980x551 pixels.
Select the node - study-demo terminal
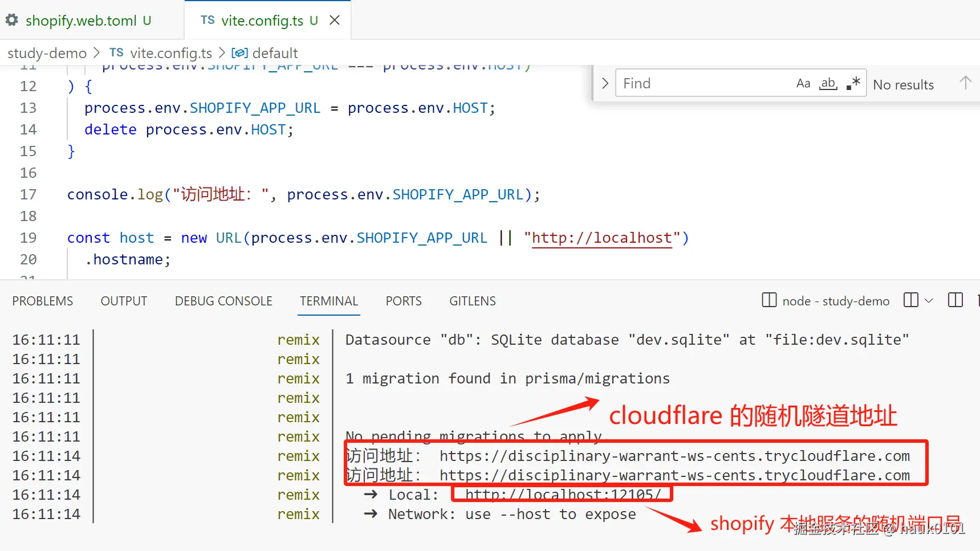coord(826,300)
